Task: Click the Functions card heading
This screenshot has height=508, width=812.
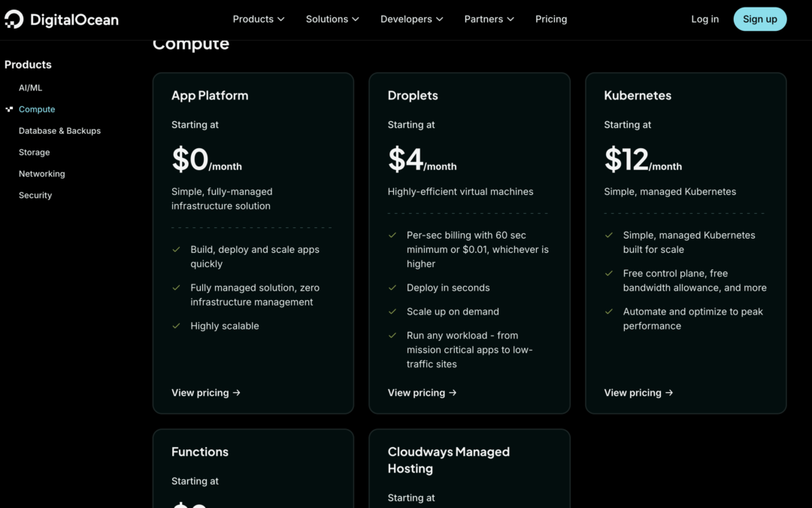Action: (x=200, y=452)
